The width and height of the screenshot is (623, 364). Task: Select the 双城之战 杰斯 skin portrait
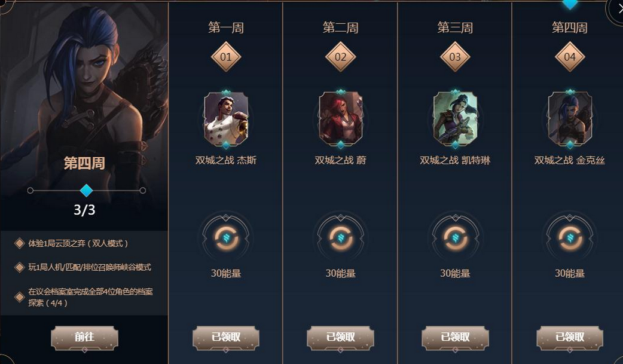[226, 119]
